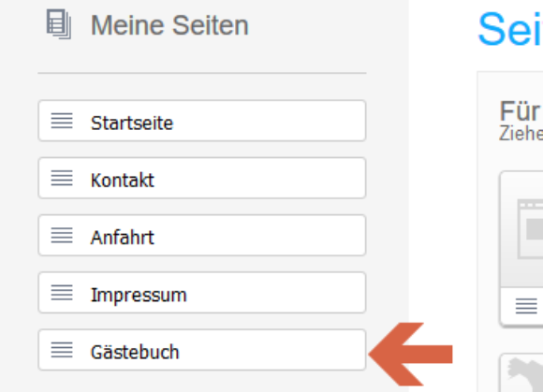Image resolution: width=543 pixels, height=392 pixels.
Task: Open the Startseite page
Action: pos(202,121)
